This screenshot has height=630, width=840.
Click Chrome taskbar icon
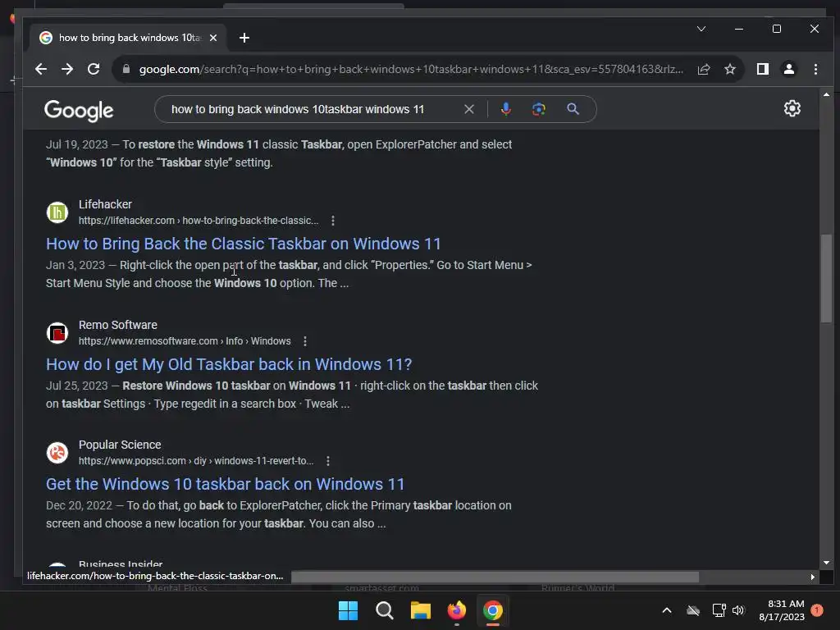tap(493, 610)
